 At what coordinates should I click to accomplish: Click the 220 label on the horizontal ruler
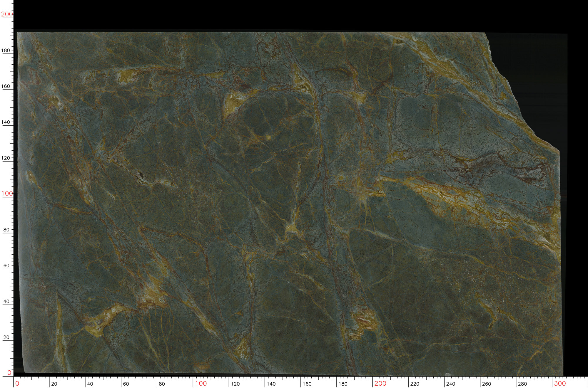(x=415, y=384)
